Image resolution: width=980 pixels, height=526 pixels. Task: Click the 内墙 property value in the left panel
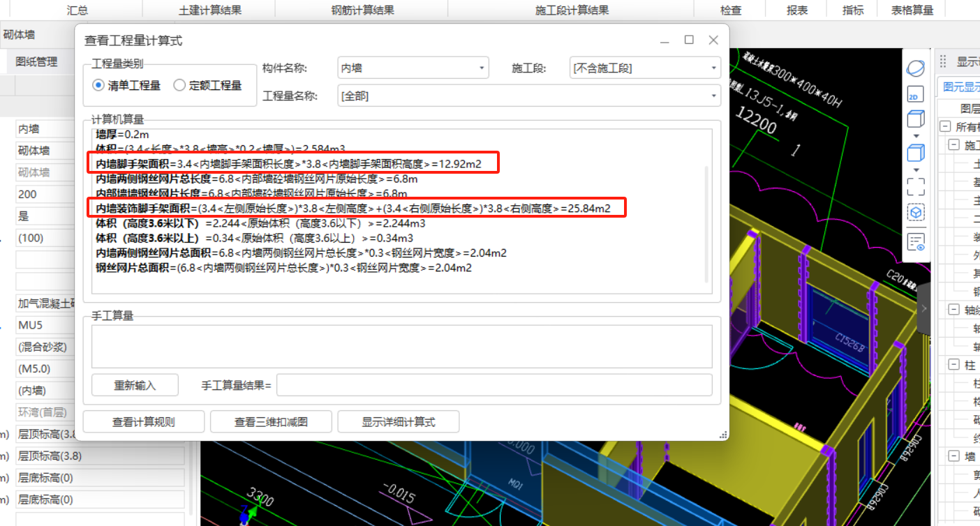[x=45, y=129]
